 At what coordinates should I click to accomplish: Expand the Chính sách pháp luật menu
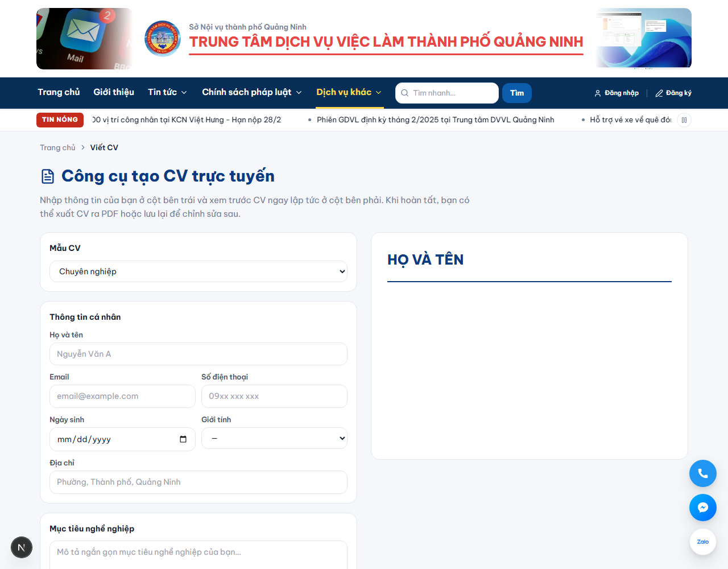point(252,92)
